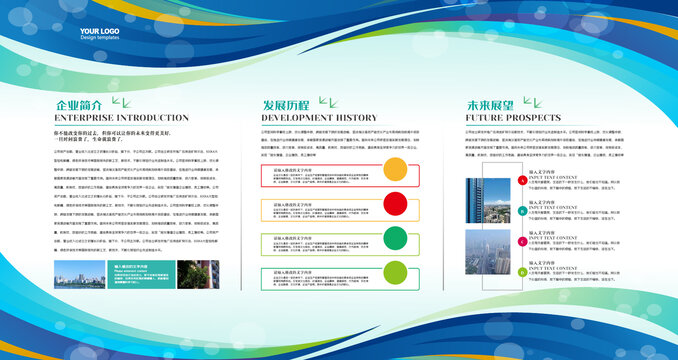This screenshot has height=360, width=678.
Task: Open the tree and building photo
Action: point(198,274)
